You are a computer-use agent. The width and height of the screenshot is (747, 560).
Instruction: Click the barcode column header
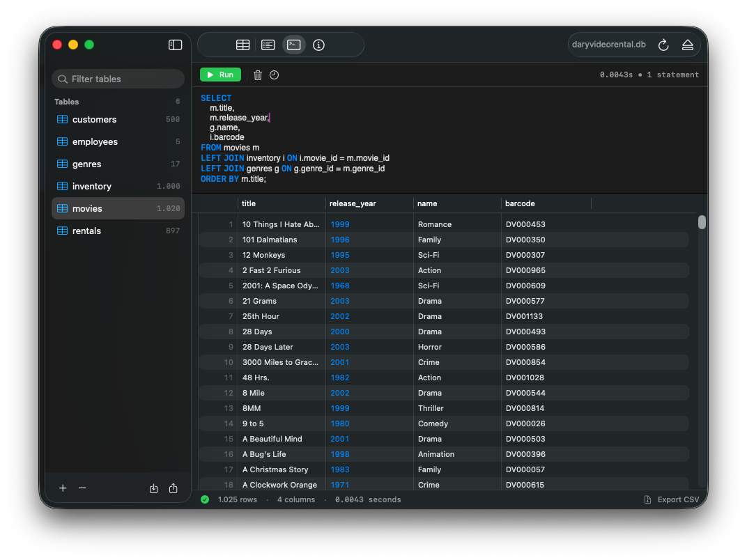(x=546, y=203)
